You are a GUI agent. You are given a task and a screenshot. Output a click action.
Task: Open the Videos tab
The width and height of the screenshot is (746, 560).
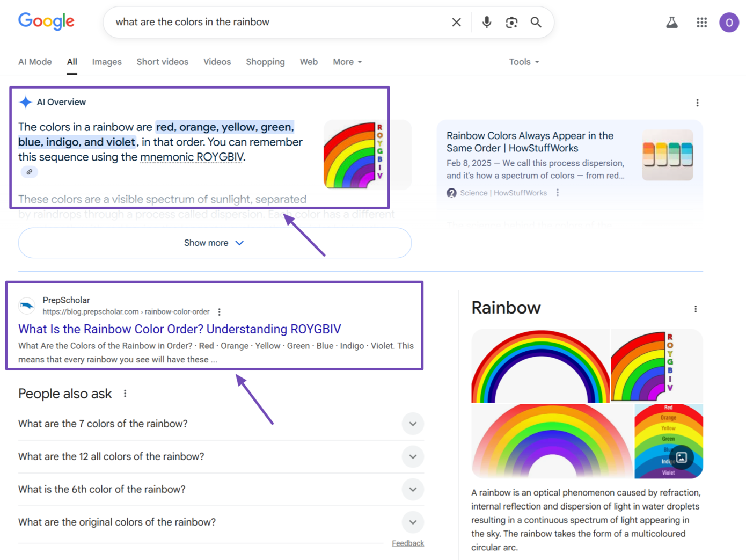217,62
